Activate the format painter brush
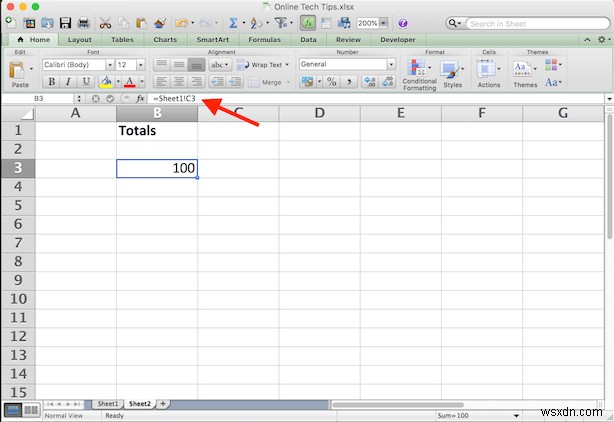Viewport: 614px width, 422px height. click(160, 23)
